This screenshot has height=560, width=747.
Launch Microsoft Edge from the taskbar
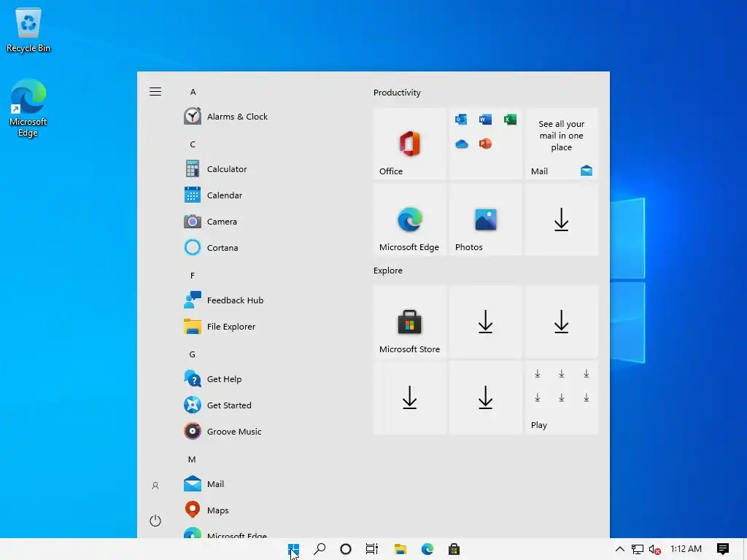pos(427,549)
